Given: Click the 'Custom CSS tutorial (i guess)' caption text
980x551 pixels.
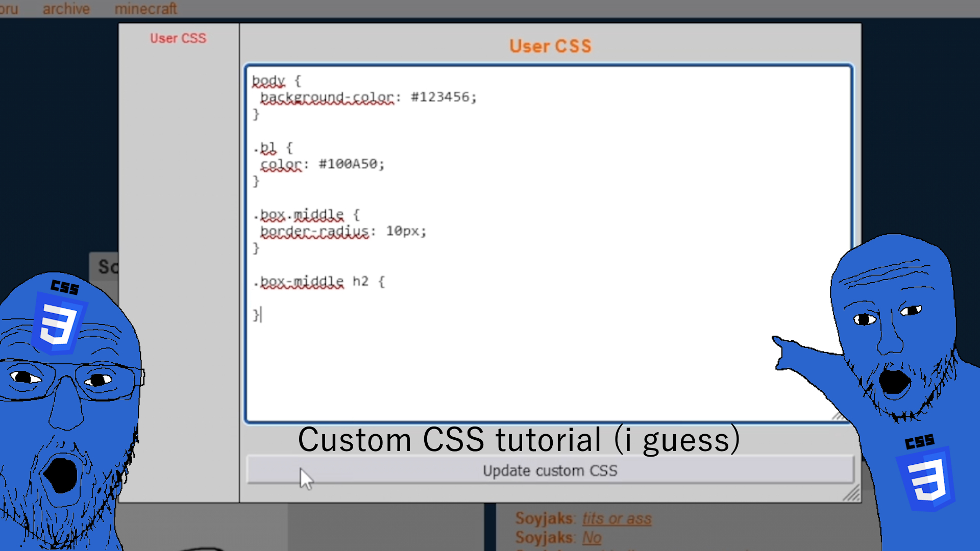Looking at the screenshot, I should coord(518,440).
